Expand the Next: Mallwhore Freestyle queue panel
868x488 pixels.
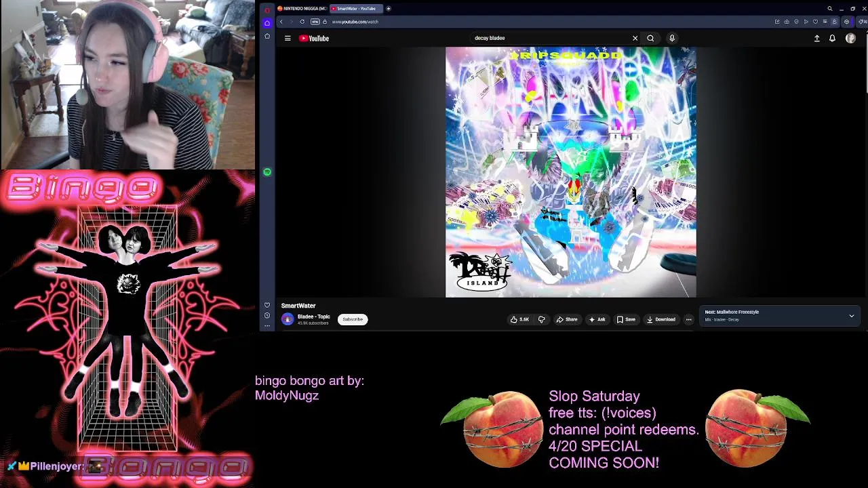pyautogui.click(x=852, y=316)
